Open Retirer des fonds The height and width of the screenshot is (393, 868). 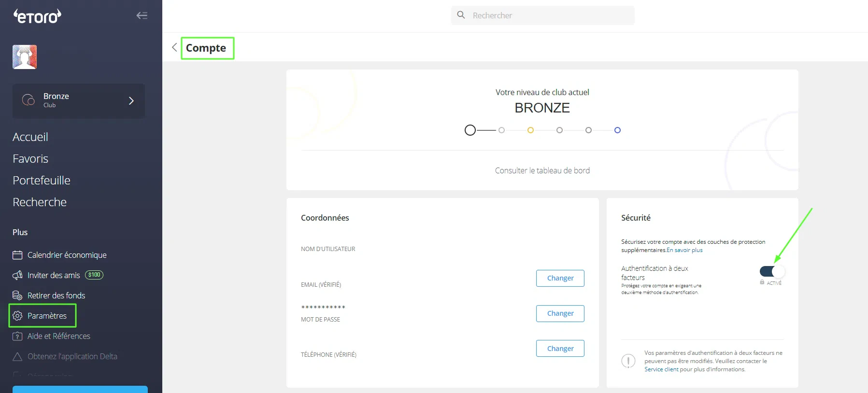(56, 295)
